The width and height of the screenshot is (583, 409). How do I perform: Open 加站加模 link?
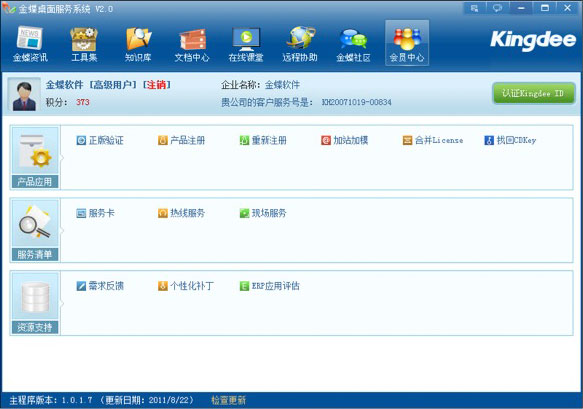point(351,140)
